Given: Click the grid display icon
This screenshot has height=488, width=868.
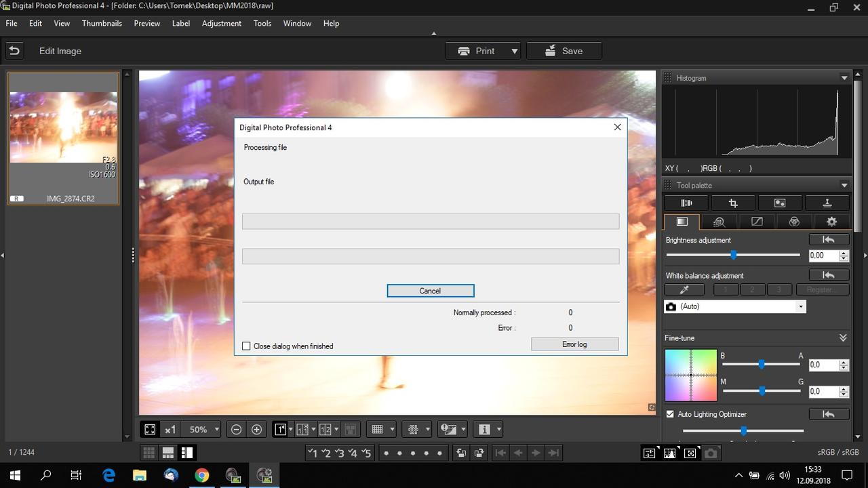Looking at the screenshot, I should click(378, 429).
